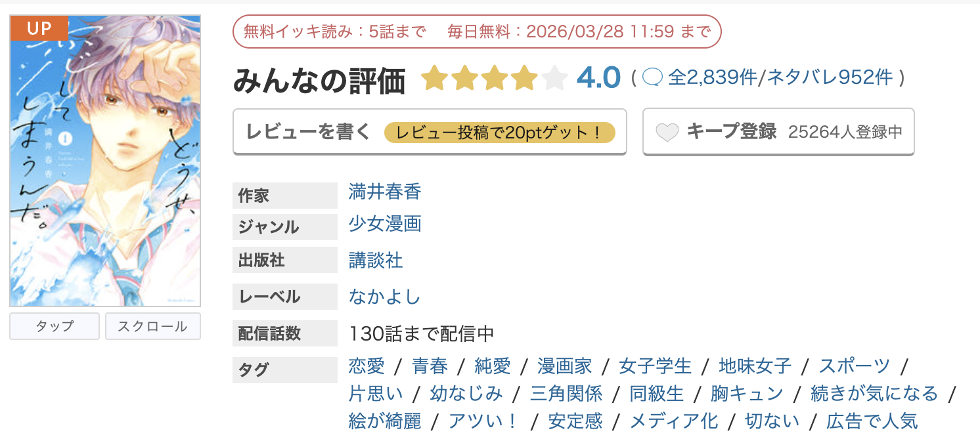This screenshot has height=441, width=980.
Task: Click the manga cover thumbnail
Action: click(x=105, y=161)
